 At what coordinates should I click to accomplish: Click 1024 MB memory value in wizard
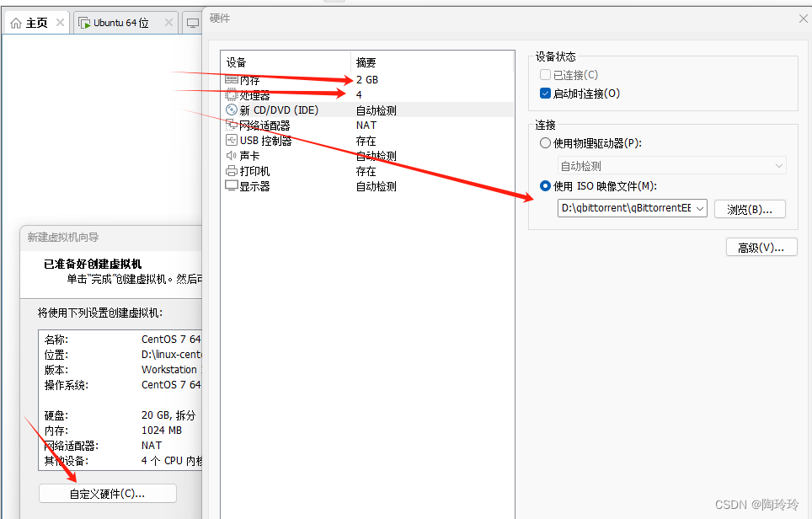(x=162, y=431)
